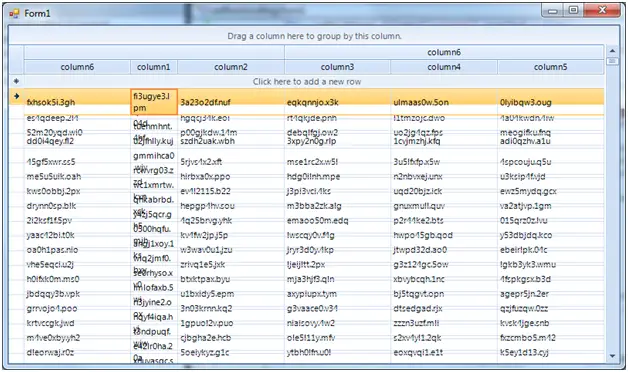Click the scrollbar up arrow
Screen dimensions: 628x372
tap(612, 51)
